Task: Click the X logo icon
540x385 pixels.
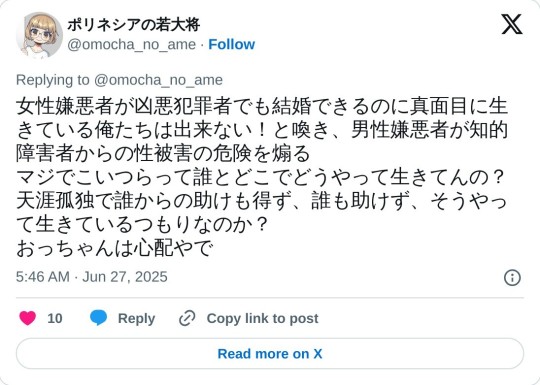Action: point(512,24)
